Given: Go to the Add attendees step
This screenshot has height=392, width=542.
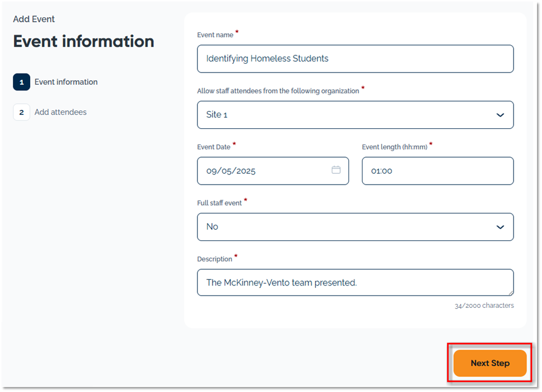Looking at the screenshot, I should [x=60, y=112].
